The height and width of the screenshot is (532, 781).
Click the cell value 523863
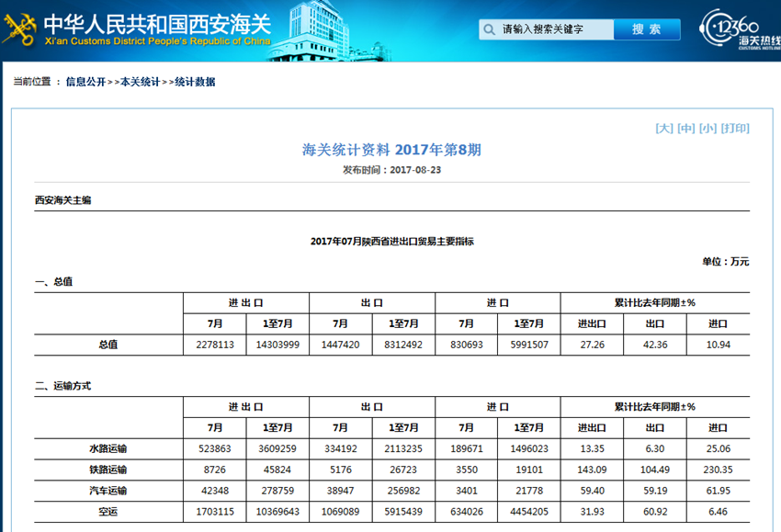pos(215,448)
